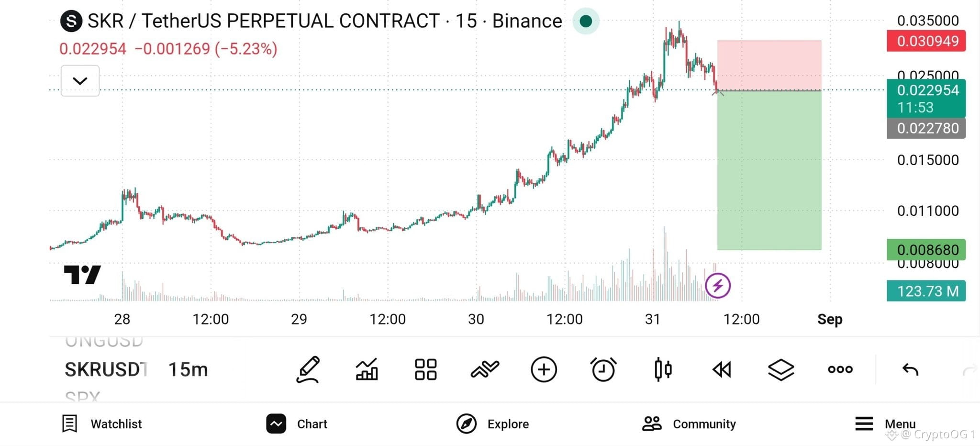
Task: Open the hamburger Menu
Action: pos(885,424)
